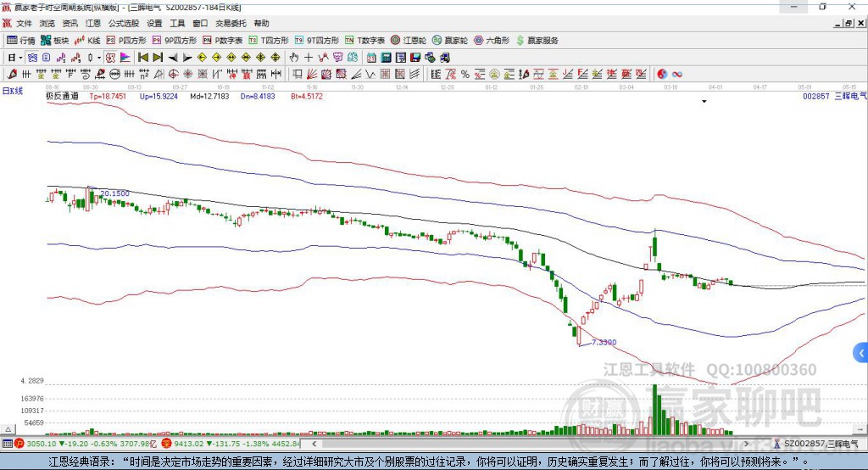Click the Dn=8.4183 value

258,96
